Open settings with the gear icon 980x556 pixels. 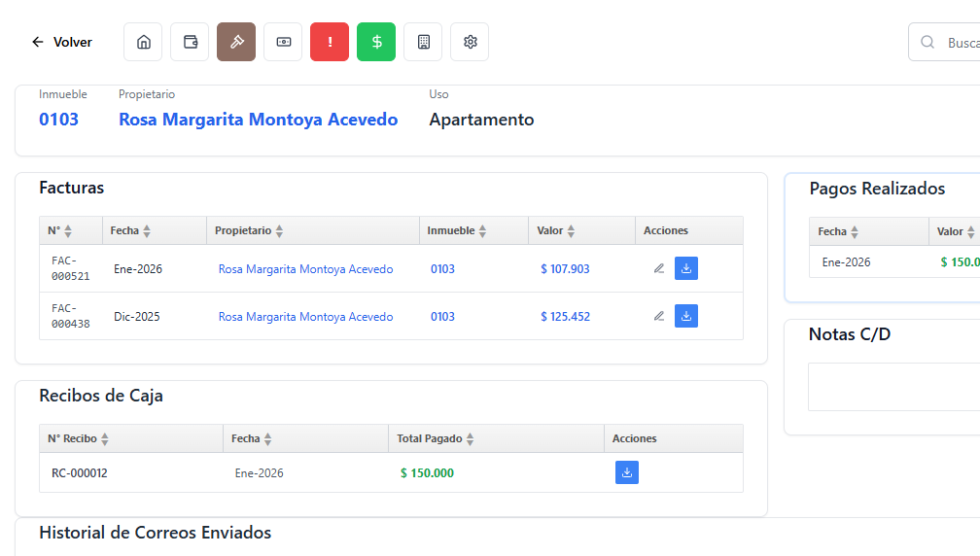coord(470,42)
